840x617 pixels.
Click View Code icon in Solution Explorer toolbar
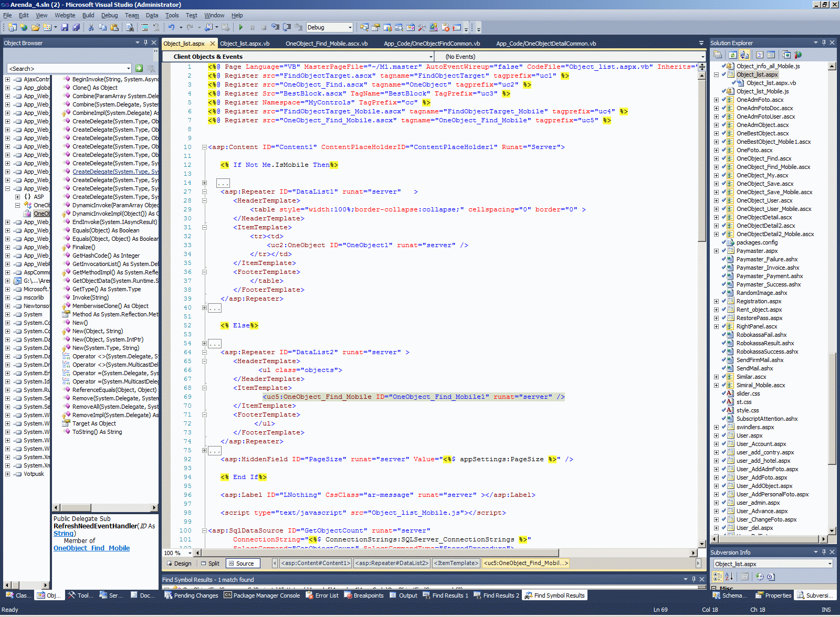759,55
